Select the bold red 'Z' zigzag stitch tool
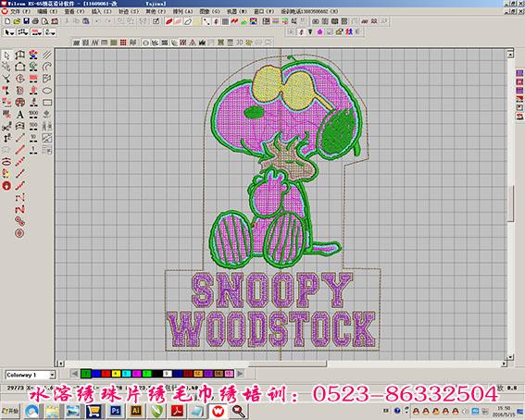The height and width of the screenshot is (420, 525). [x=19, y=209]
